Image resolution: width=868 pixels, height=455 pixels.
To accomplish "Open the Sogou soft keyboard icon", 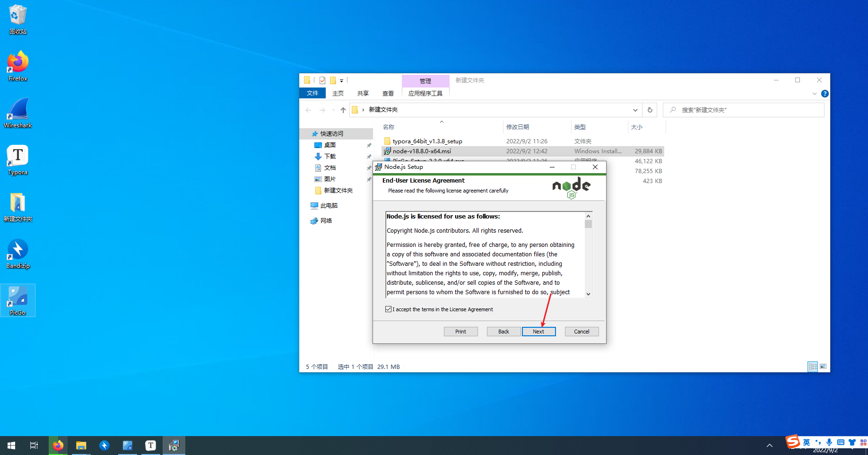I will (x=841, y=442).
